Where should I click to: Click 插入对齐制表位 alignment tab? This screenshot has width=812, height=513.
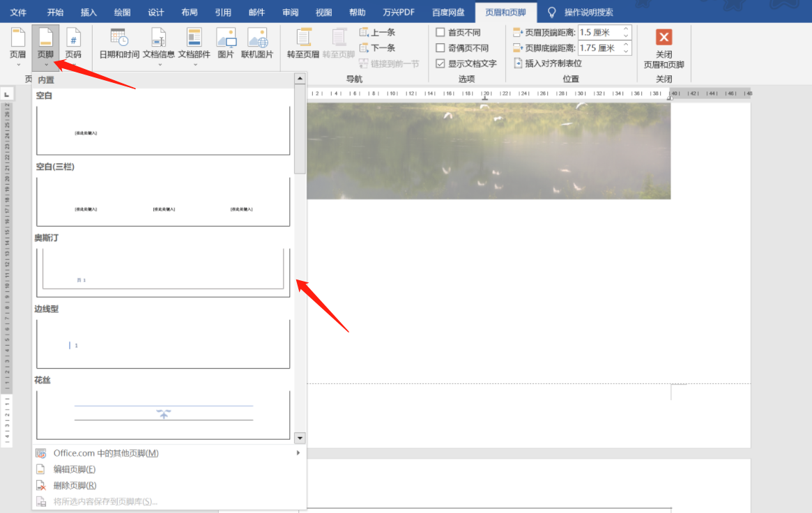(x=548, y=63)
